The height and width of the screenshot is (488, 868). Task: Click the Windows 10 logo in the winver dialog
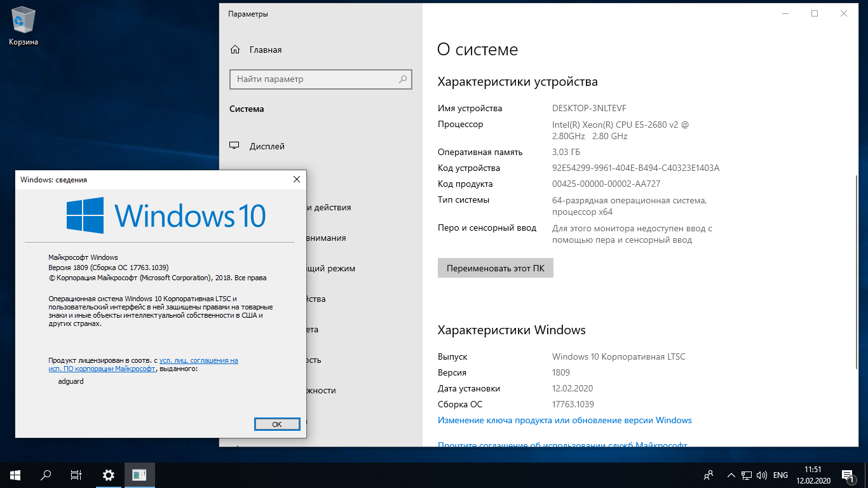coord(166,215)
